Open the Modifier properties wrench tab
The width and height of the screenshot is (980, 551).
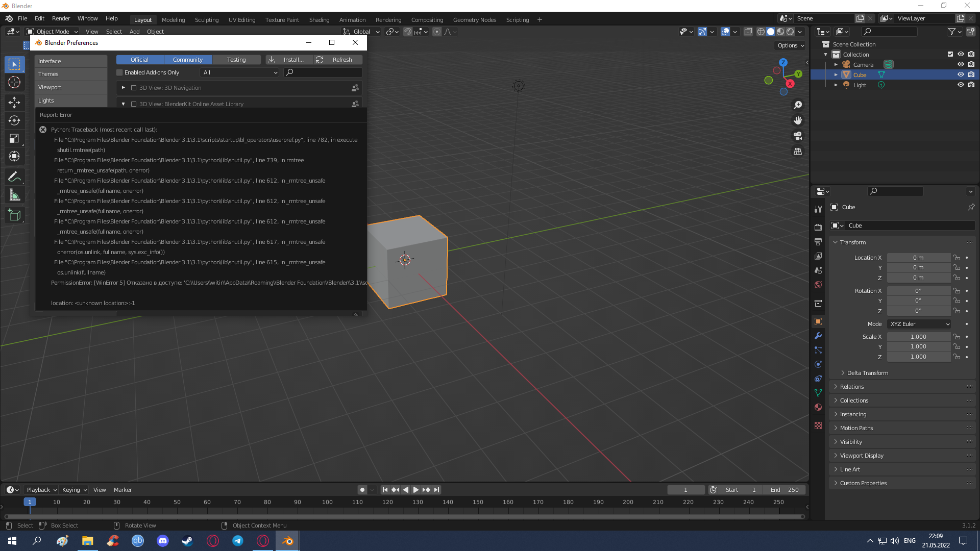818,336
